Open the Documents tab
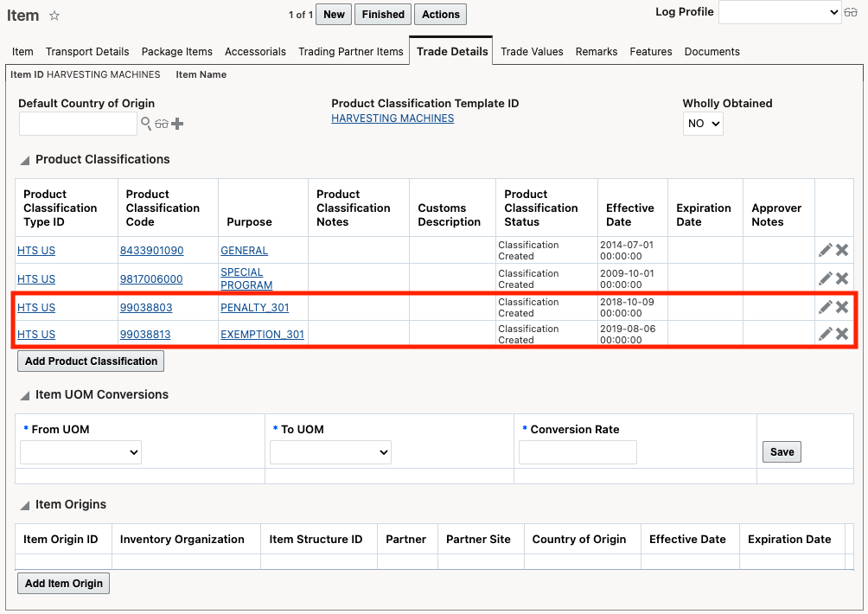The height and width of the screenshot is (614, 868). point(712,52)
